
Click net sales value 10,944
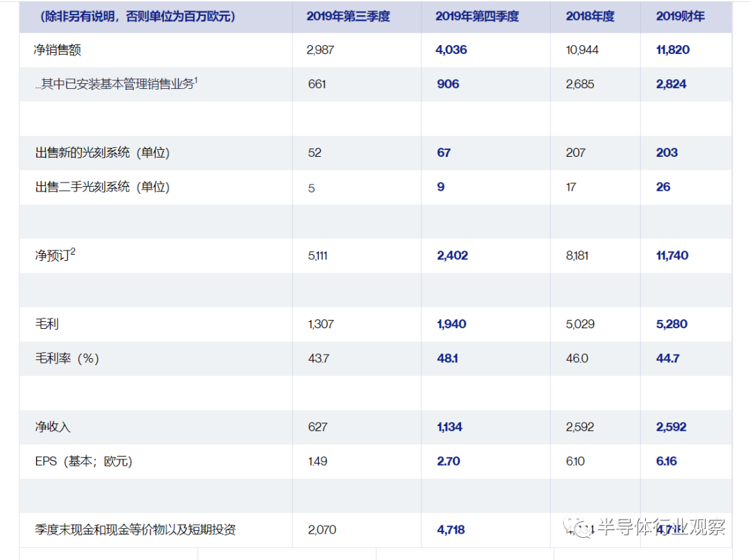point(582,50)
